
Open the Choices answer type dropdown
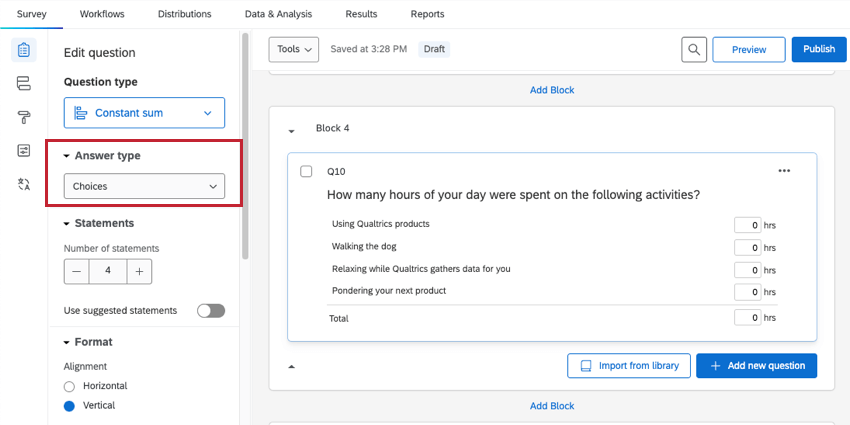pos(144,186)
